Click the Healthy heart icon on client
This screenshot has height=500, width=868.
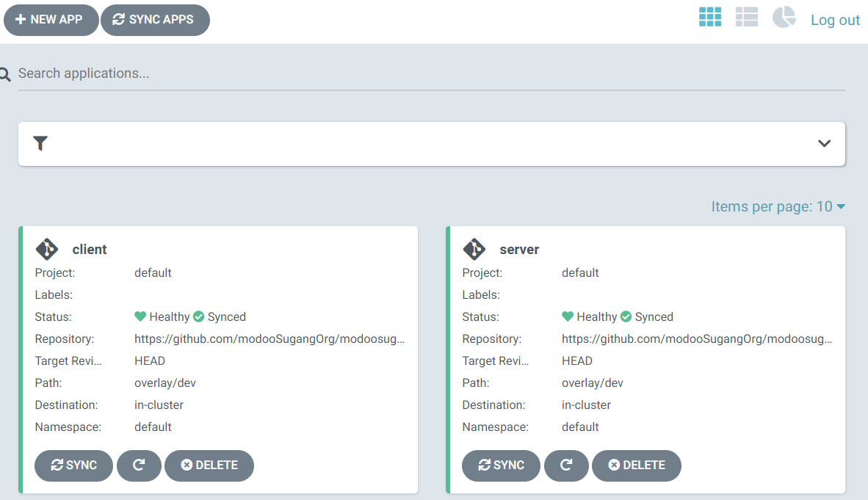pyautogui.click(x=140, y=316)
